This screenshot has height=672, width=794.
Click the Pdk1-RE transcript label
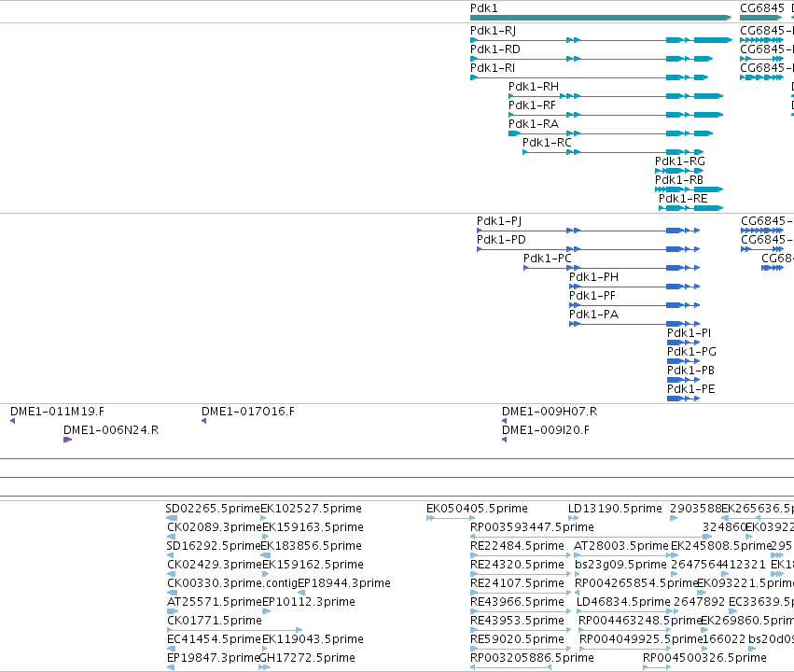coord(683,199)
